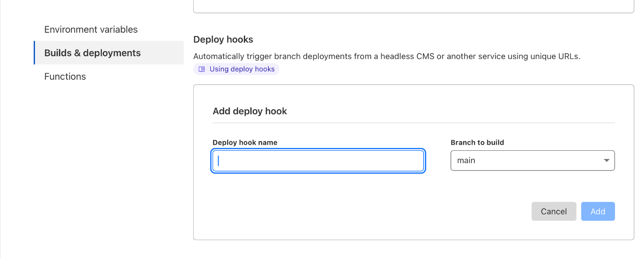Click the Deploy hook name label
Screen dimensions: 644x259
(245, 142)
